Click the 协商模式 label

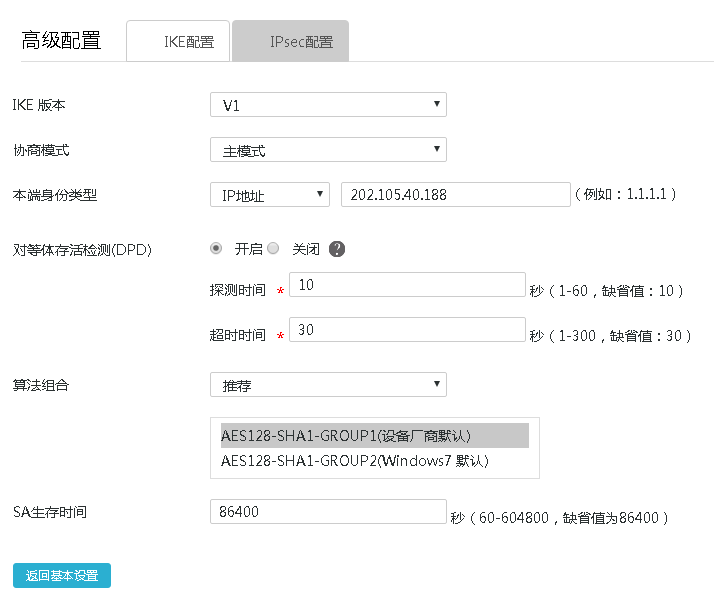point(41,150)
